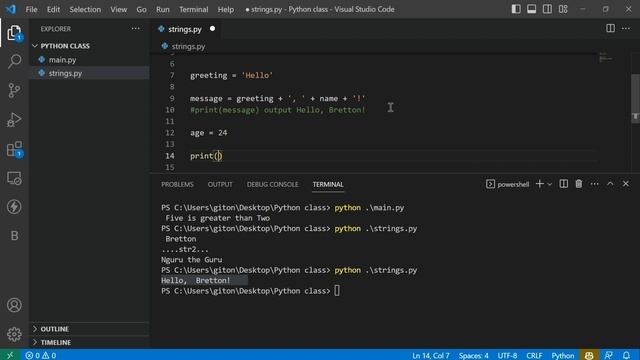The image size is (640, 360).
Task: Click the minimap preview in editor
Action: click(x=606, y=58)
